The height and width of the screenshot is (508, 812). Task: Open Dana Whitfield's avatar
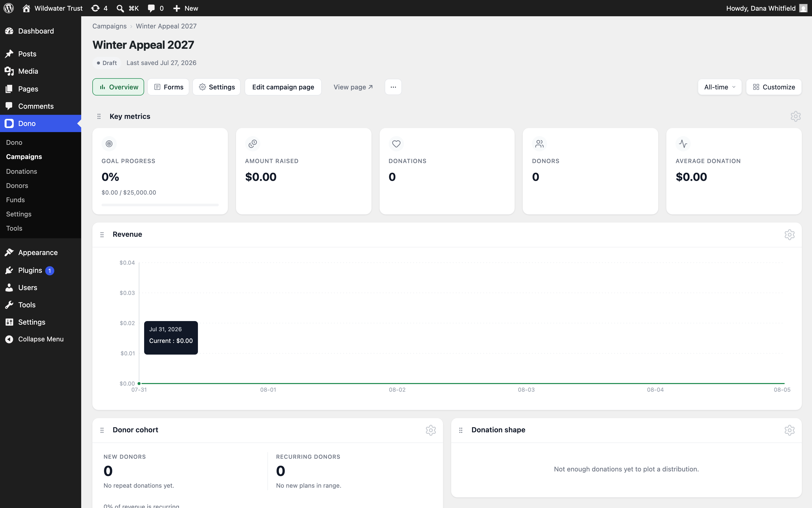coord(803,8)
